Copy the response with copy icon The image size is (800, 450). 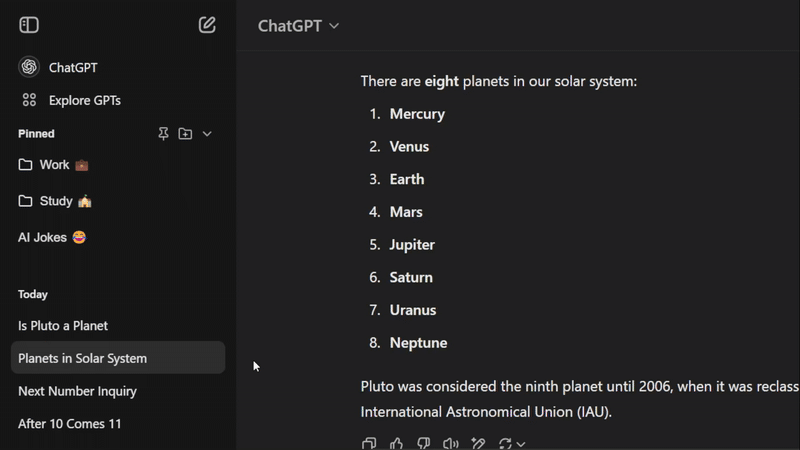tap(369, 443)
